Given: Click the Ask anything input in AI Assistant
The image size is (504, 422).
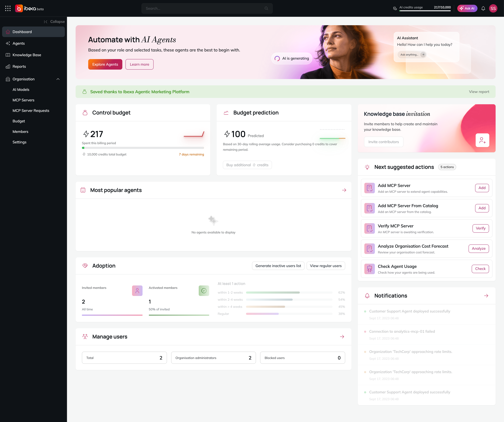Looking at the screenshot, I should [412, 54].
